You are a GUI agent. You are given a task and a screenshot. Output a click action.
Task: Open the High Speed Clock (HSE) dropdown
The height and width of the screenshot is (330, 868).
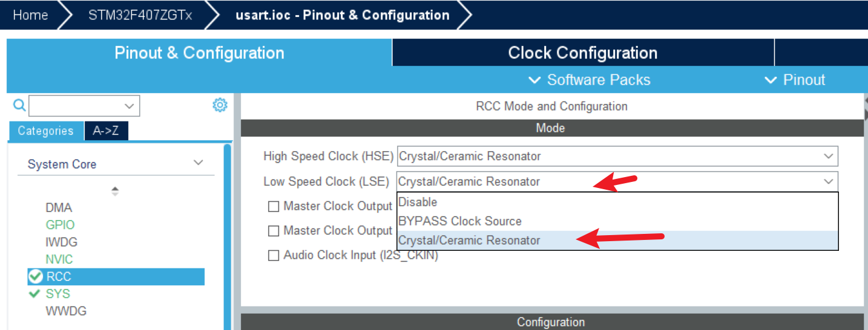pyautogui.click(x=617, y=156)
